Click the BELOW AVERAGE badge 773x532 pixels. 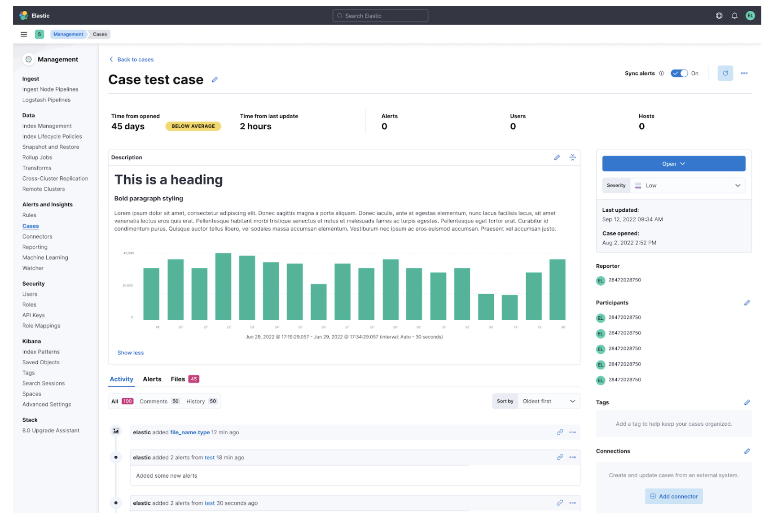193,126
